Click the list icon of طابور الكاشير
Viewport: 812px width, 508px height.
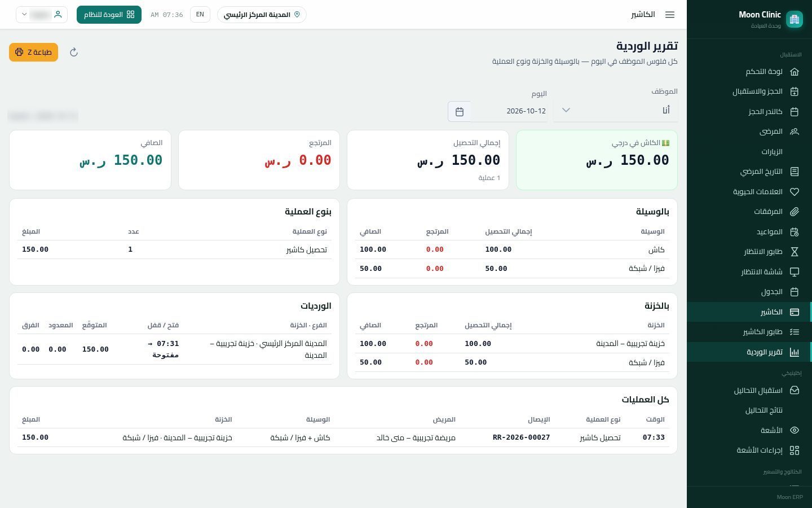click(x=795, y=332)
